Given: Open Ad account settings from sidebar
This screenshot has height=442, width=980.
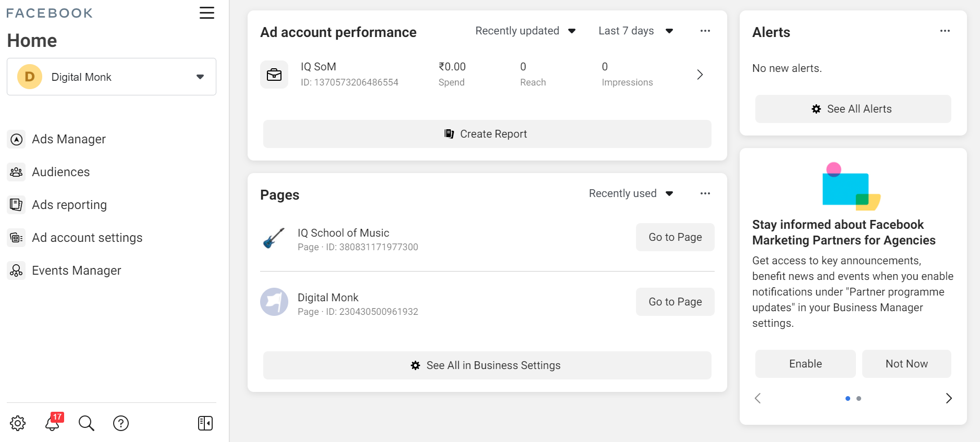Looking at the screenshot, I should coord(87,238).
